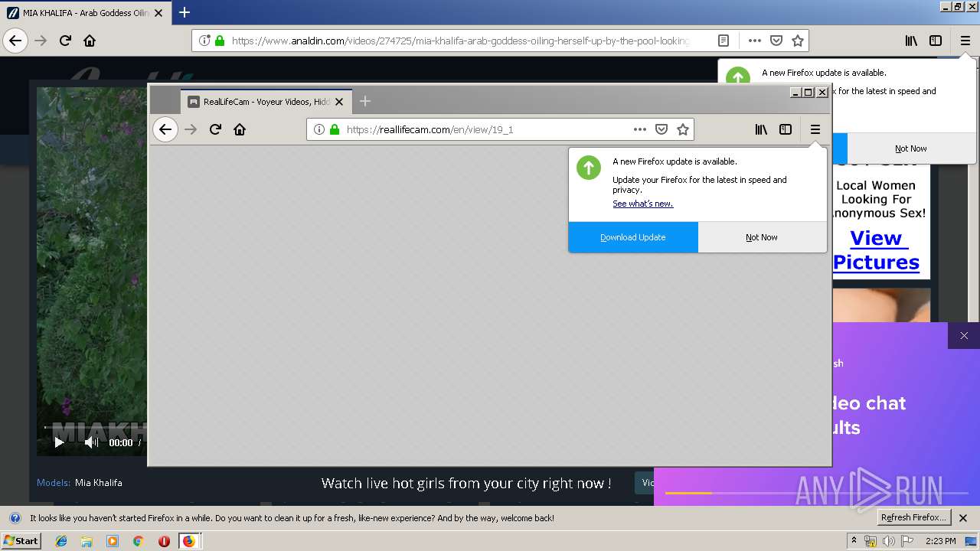Dismiss the Refresh Firefox notification bar
Image resolution: width=980 pixels, height=551 pixels.
(x=963, y=518)
